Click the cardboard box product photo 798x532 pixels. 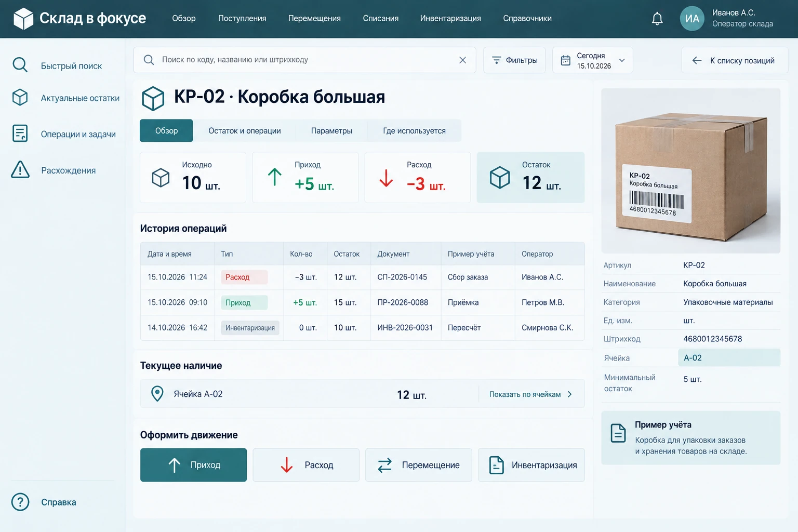[x=690, y=171]
